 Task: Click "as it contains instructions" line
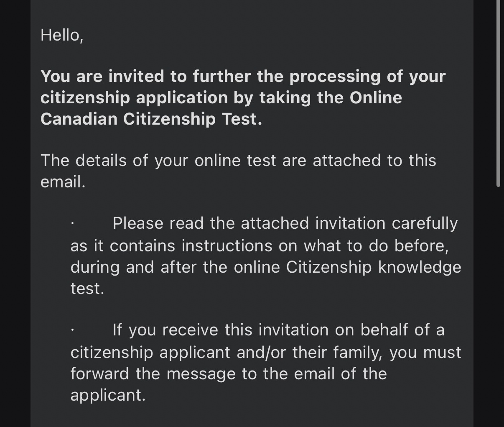(x=259, y=245)
